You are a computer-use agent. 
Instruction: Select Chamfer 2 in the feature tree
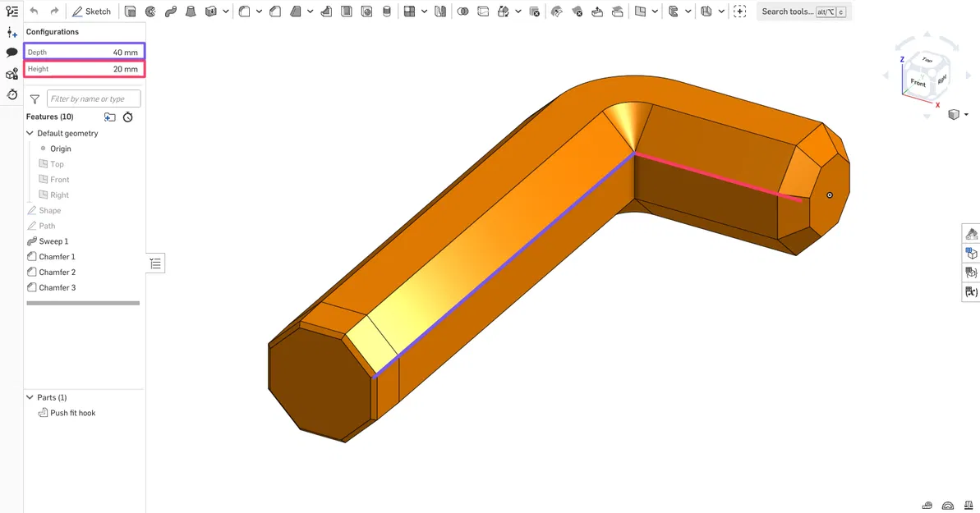[x=57, y=272]
